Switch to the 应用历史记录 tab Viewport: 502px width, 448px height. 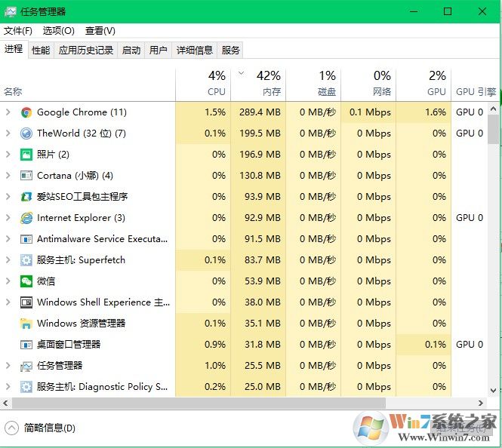tap(86, 51)
